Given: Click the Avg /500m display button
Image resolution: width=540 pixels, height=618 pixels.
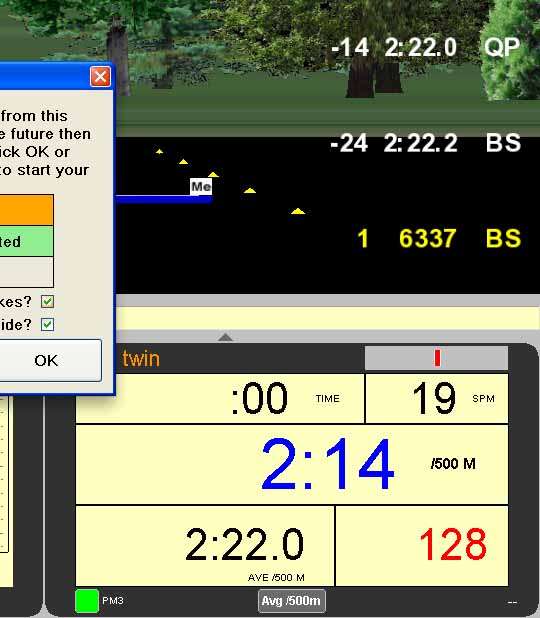Looking at the screenshot, I should [x=292, y=601].
